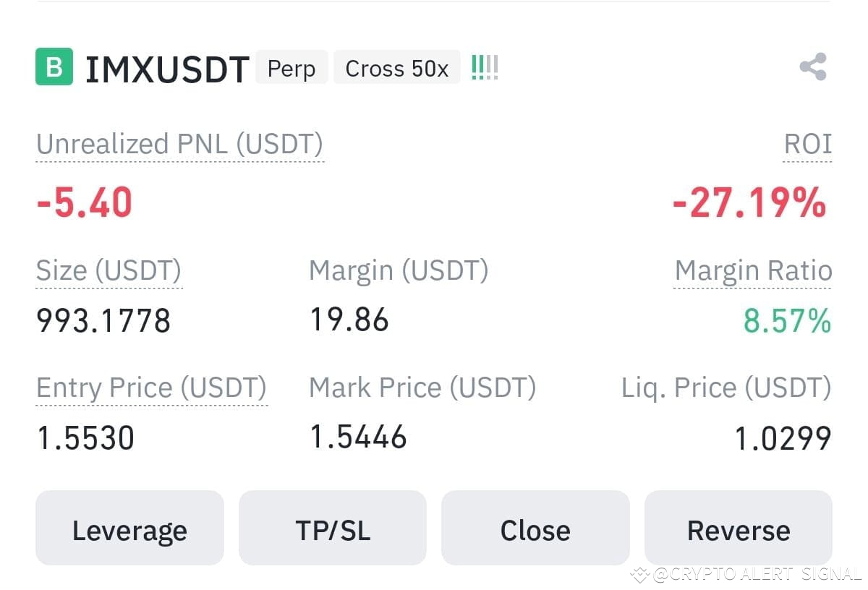Tap the Margin Ratio percentage value
Screen dimensions: 868x590
coord(786,321)
